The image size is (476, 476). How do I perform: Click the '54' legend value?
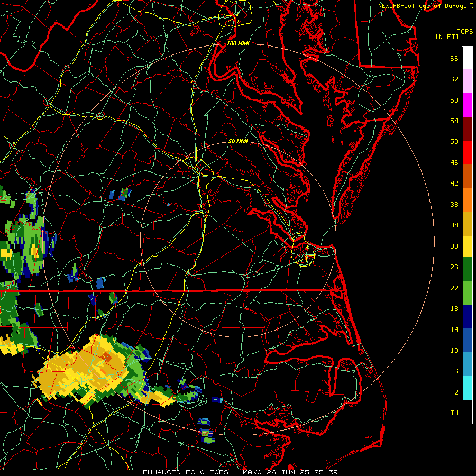[454, 121]
